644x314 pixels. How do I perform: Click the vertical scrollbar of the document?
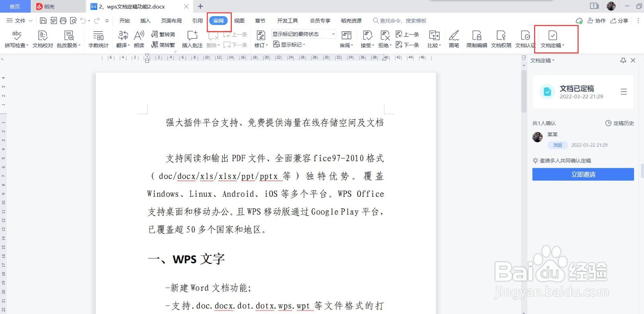tap(524, 92)
